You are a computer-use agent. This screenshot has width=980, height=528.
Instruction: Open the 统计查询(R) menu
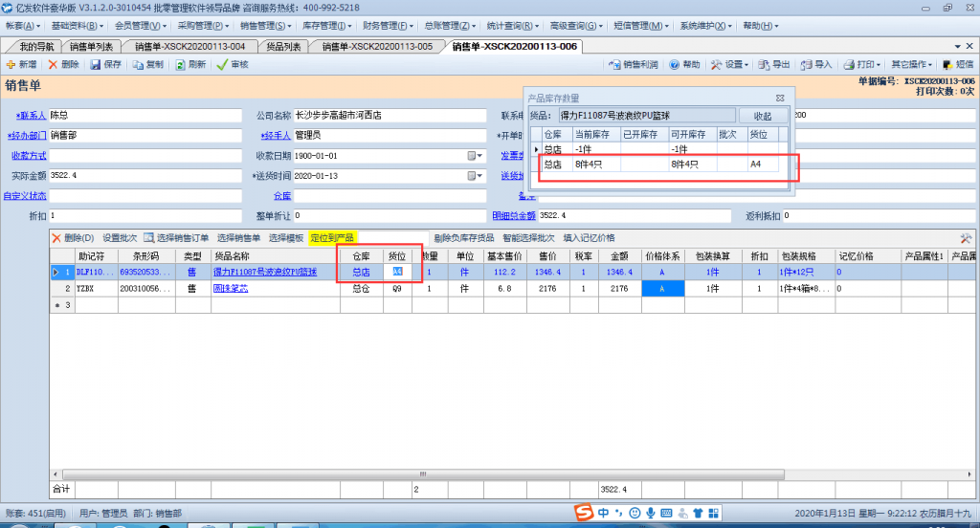[x=513, y=26]
